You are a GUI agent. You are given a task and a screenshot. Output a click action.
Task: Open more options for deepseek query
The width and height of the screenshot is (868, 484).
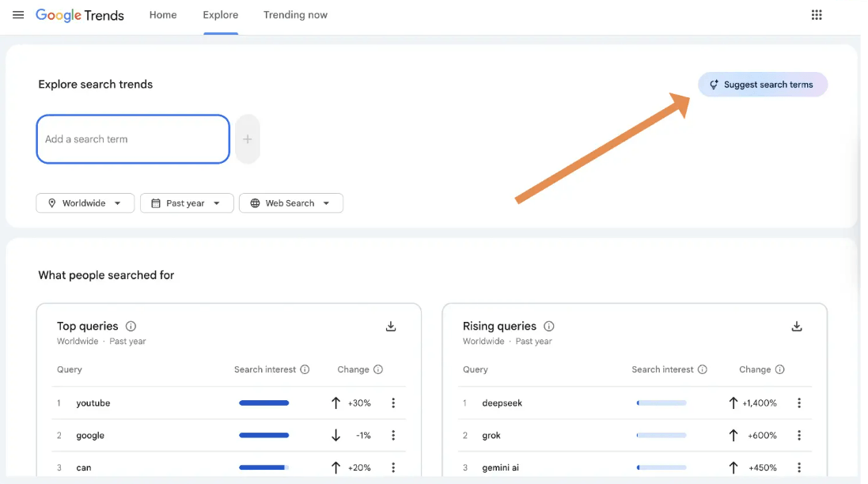click(x=799, y=403)
